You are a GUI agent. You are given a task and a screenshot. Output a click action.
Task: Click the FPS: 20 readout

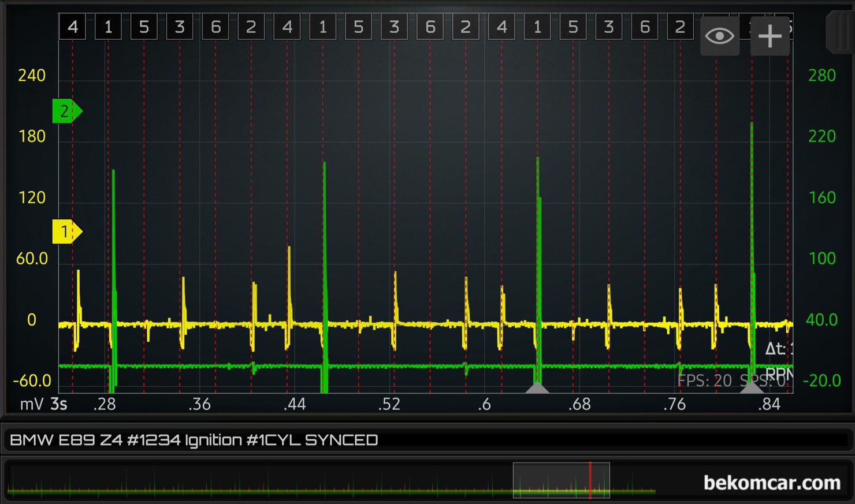704,380
